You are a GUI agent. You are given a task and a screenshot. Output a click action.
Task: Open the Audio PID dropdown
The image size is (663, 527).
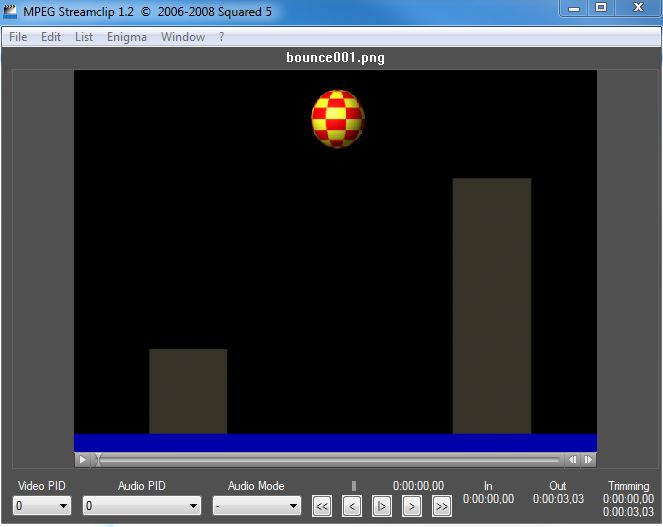click(142, 505)
